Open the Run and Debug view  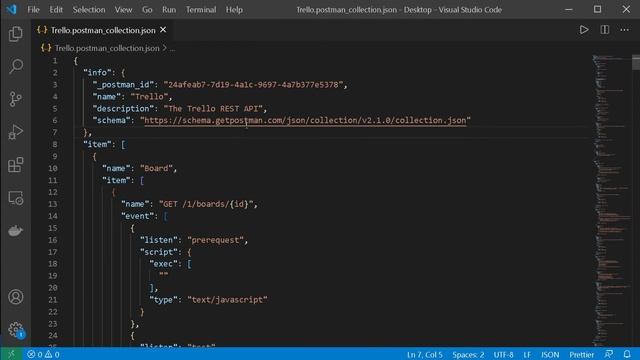point(16,132)
